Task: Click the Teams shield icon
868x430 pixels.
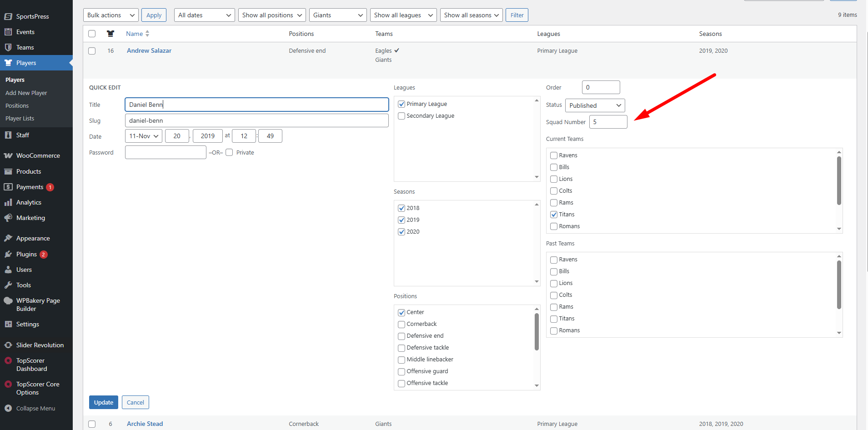Action: point(8,47)
